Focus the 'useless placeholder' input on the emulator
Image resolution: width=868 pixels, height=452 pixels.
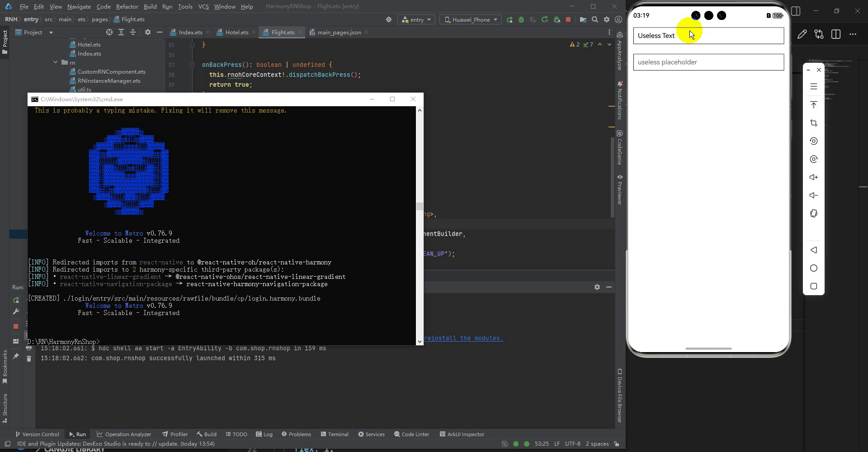(x=708, y=62)
